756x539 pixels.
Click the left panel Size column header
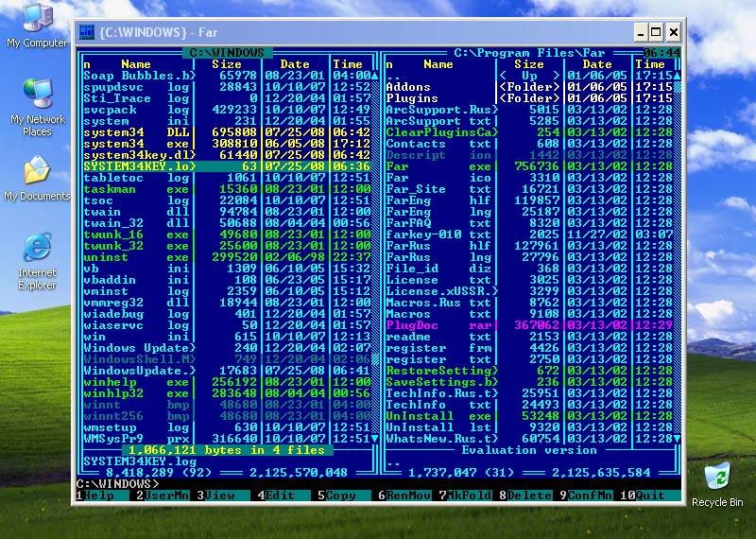tap(227, 64)
